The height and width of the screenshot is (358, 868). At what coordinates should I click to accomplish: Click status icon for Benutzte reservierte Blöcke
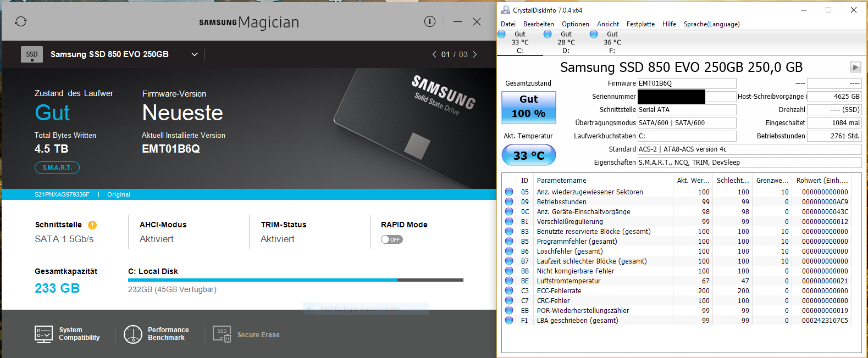point(509,232)
